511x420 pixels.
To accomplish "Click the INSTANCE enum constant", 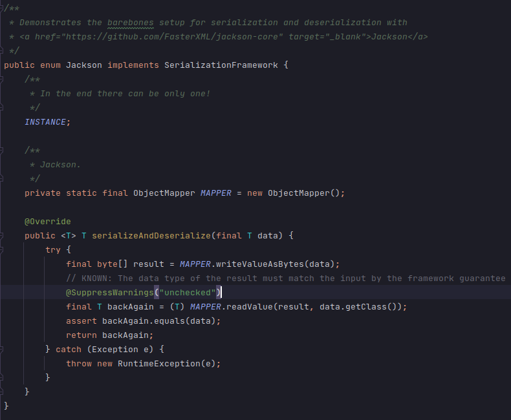I will [x=45, y=122].
